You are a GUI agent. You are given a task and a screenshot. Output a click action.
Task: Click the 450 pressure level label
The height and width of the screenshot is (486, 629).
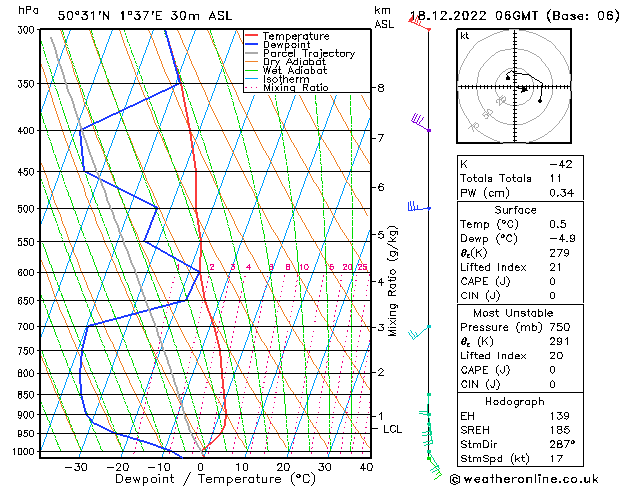pyautogui.click(x=28, y=172)
